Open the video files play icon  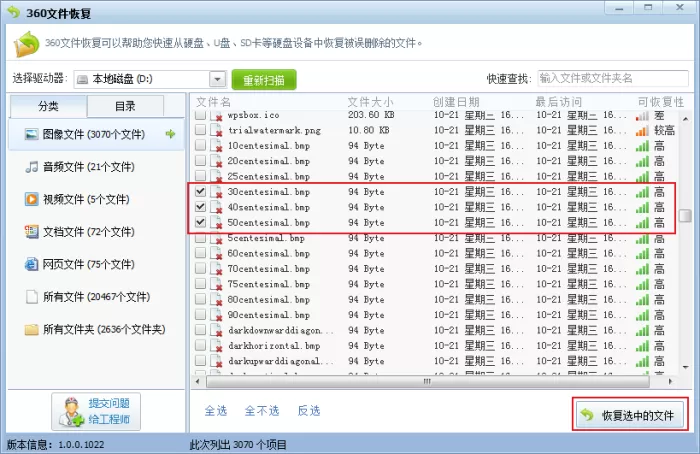(x=31, y=199)
